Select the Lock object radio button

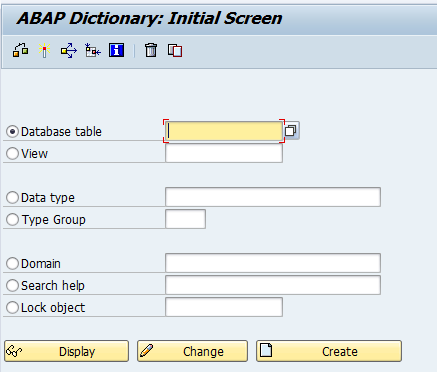click(x=12, y=308)
